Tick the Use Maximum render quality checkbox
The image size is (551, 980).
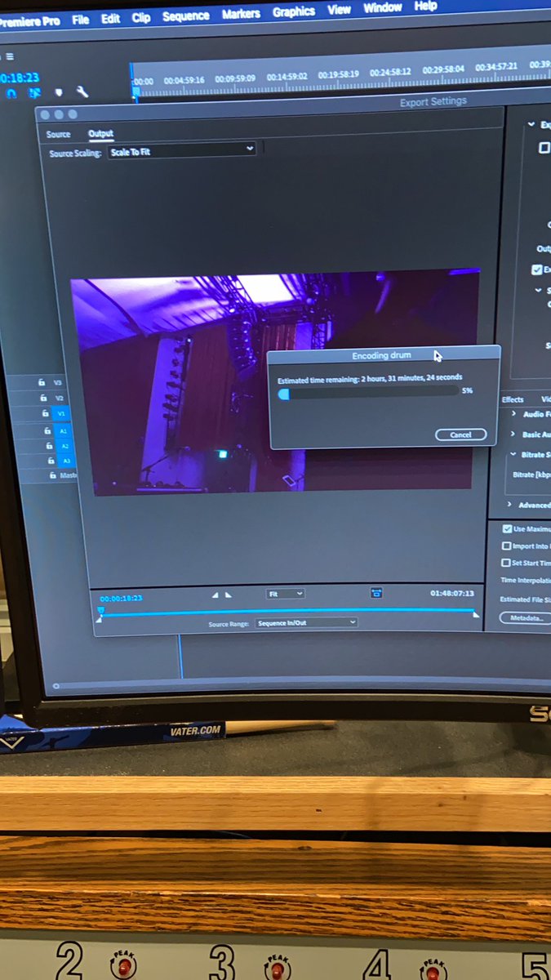[x=507, y=529]
